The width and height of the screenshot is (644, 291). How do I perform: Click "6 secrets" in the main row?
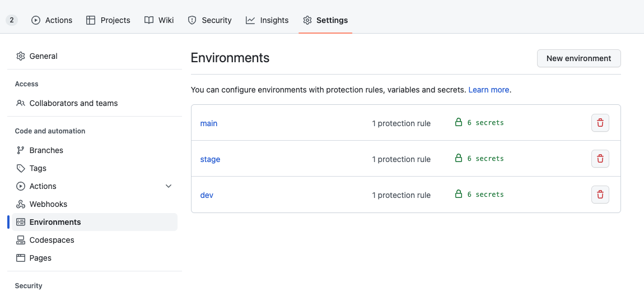click(486, 122)
